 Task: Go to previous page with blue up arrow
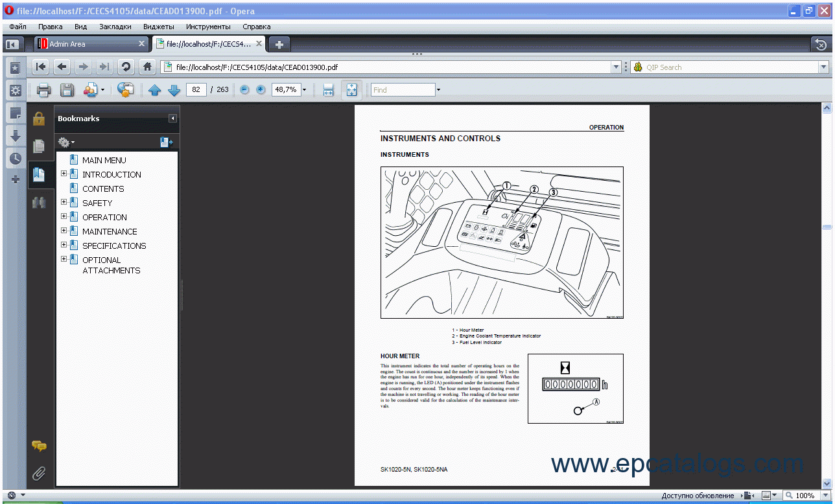click(x=154, y=90)
